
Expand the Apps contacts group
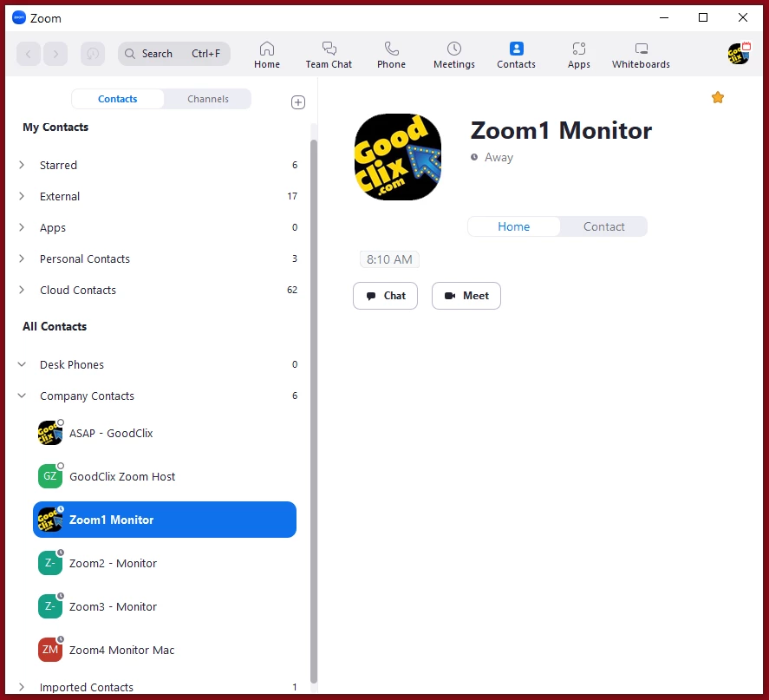[22, 227]
